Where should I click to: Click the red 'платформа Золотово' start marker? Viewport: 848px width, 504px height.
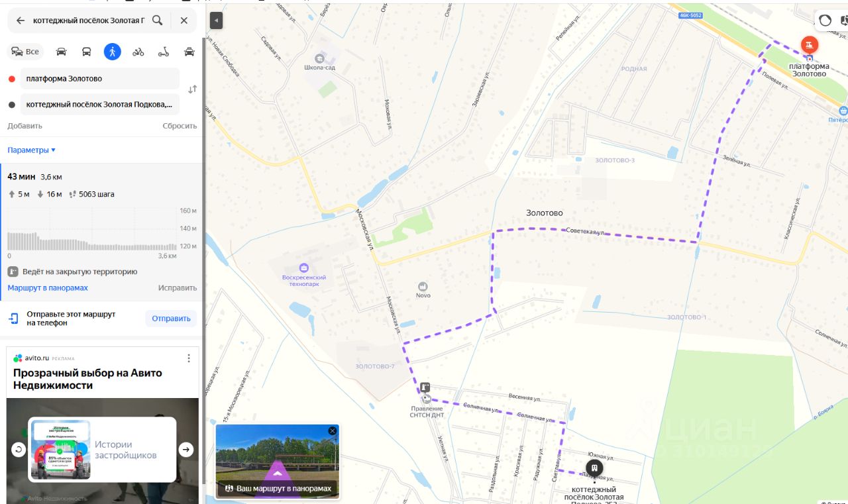pos(810,45)
